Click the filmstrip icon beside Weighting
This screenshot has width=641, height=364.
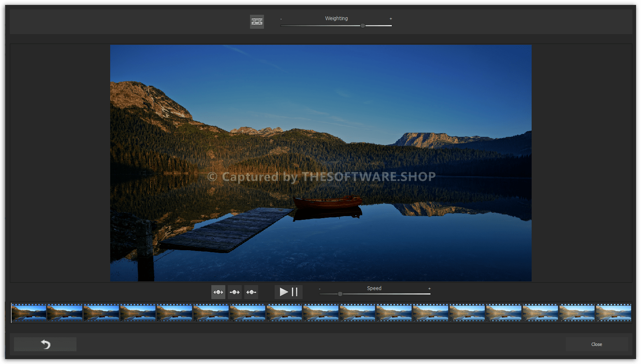257,22
